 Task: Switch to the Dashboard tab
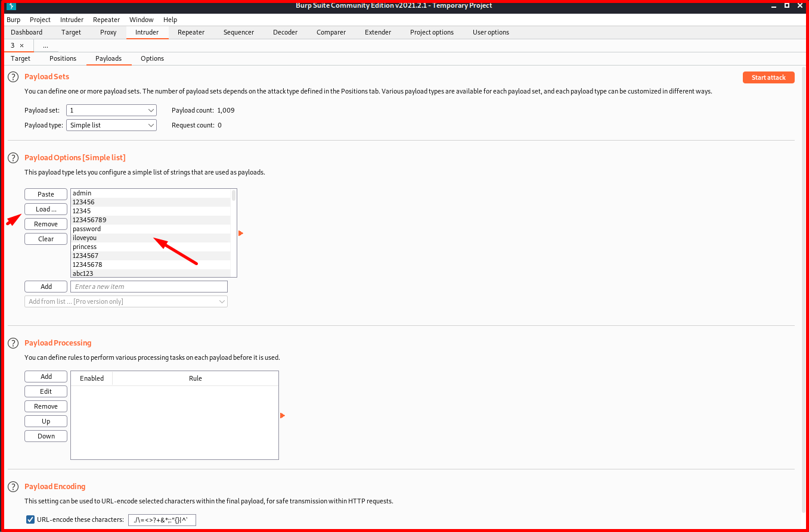27,32
